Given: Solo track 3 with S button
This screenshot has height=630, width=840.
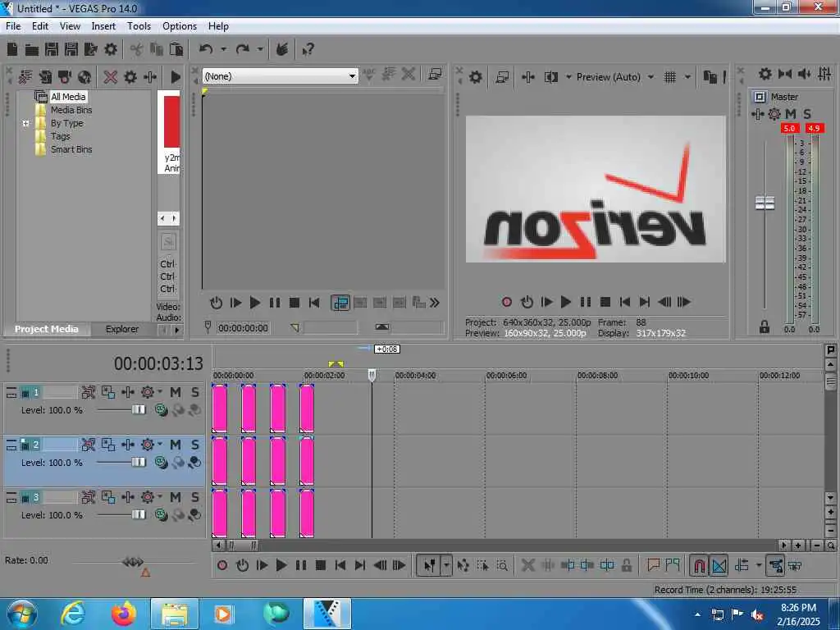Looking at the screenshot, I should [x=195, y=498].
